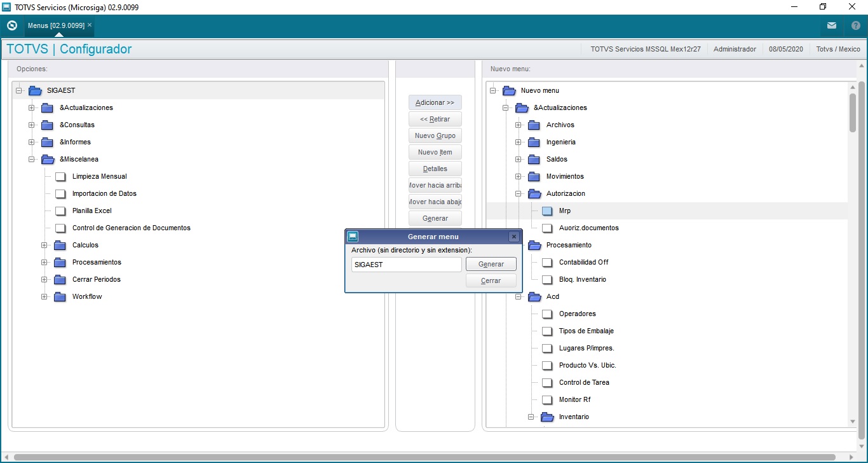This screenshot has height=463, width=868.
Task: Click the Calculos folder icon
Action: coord(60,245)
